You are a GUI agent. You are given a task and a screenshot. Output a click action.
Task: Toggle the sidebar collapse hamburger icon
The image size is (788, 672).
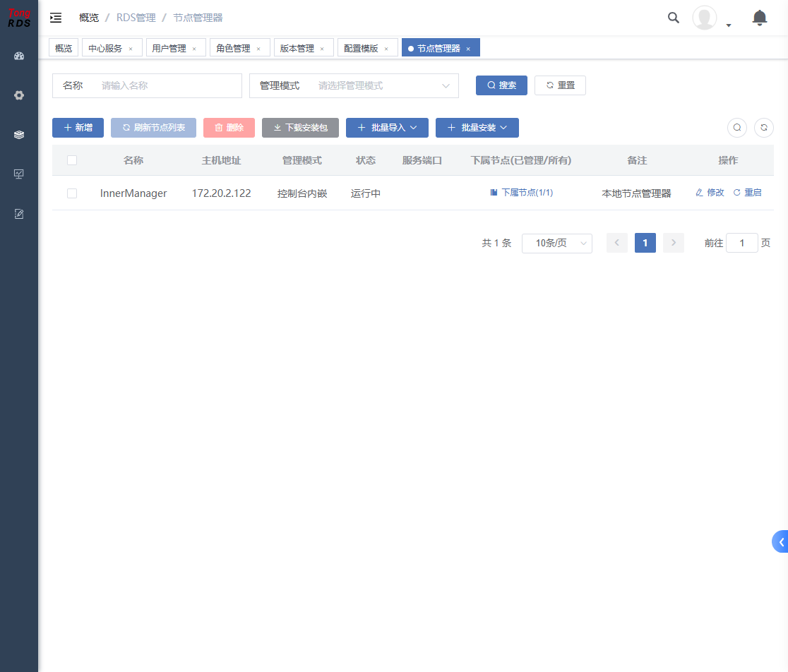tap(56, 18)
